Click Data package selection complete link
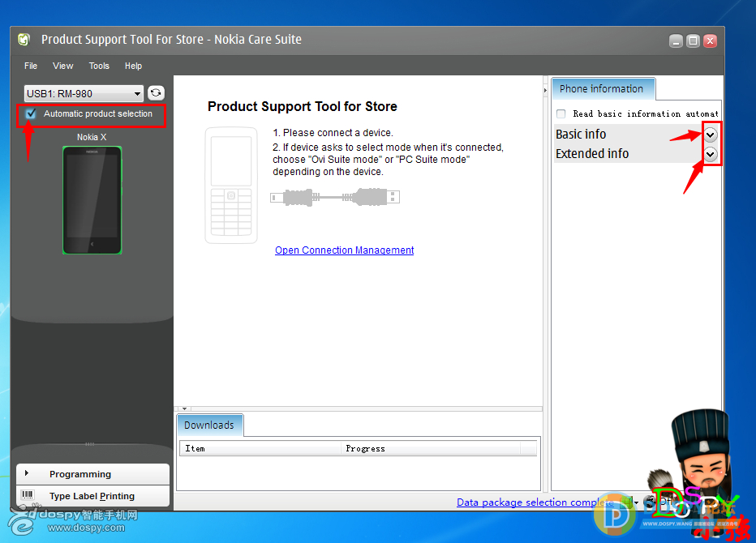 pyautogui.click(x=535, y=502)
